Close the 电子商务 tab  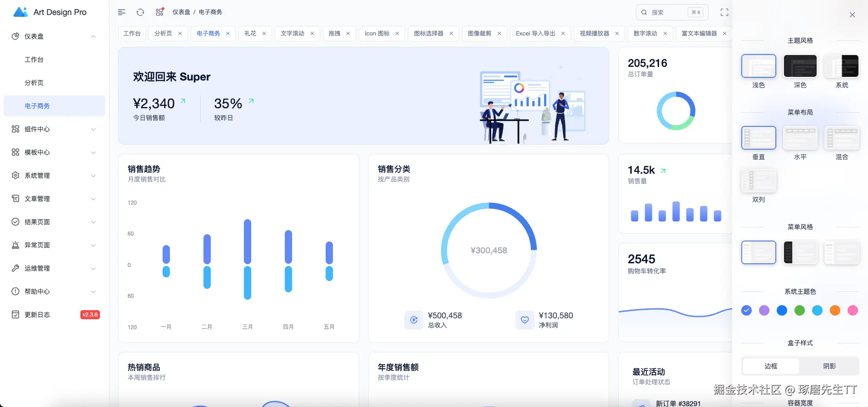tap(228, 34)
